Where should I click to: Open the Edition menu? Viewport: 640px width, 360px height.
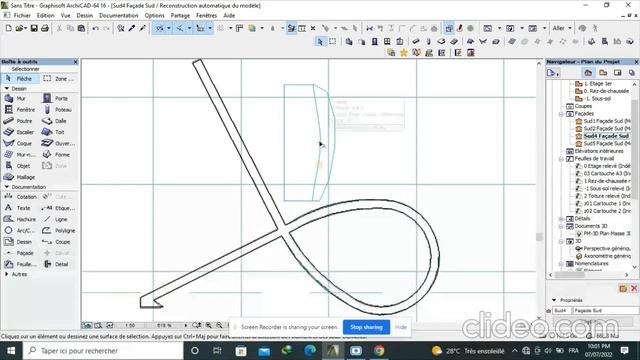click(45, 16)
